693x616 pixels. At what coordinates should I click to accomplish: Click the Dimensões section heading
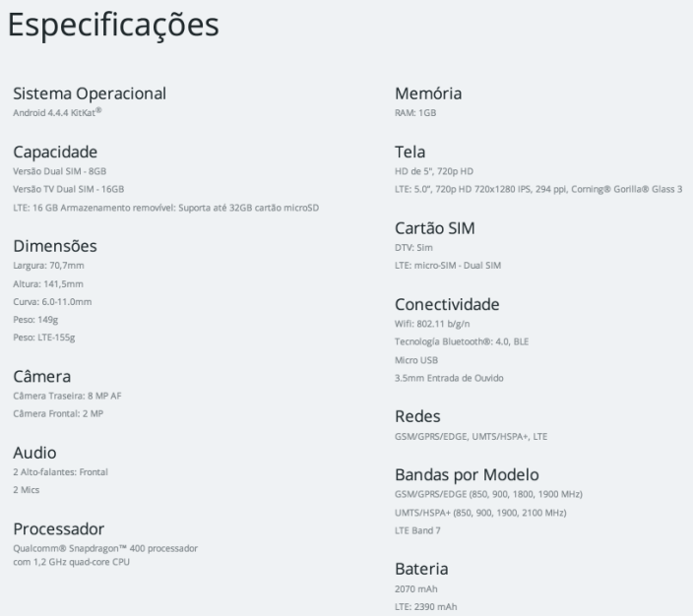[54, 246]
